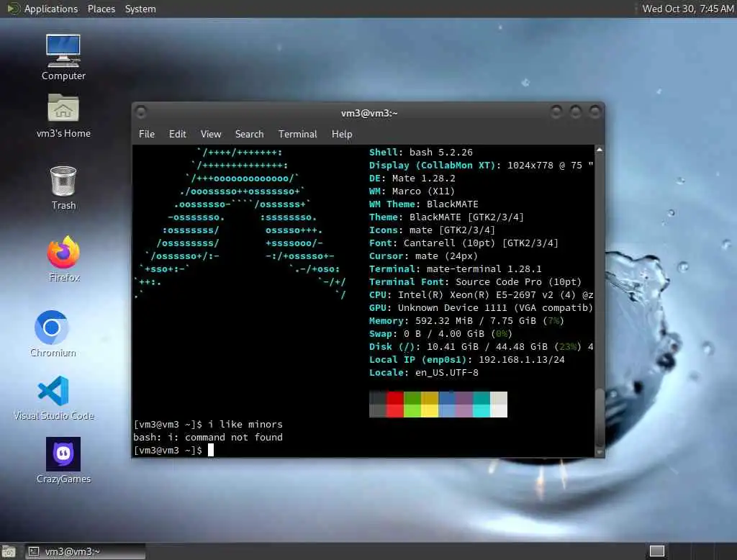
Task: Open the Applications menu
Action: click(51, 9)
